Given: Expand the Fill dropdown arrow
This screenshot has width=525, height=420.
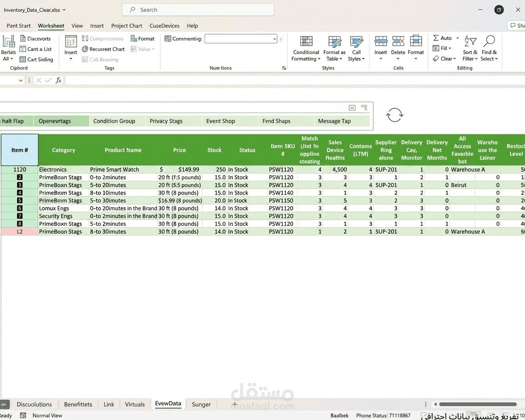Looking at the screenshot, I should click(x=450, y=48).
